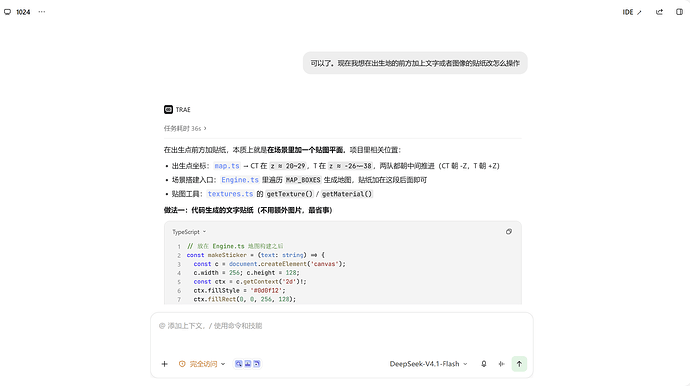
Task: Expand the task duration 36s details
Action: (x=185, y=129)
